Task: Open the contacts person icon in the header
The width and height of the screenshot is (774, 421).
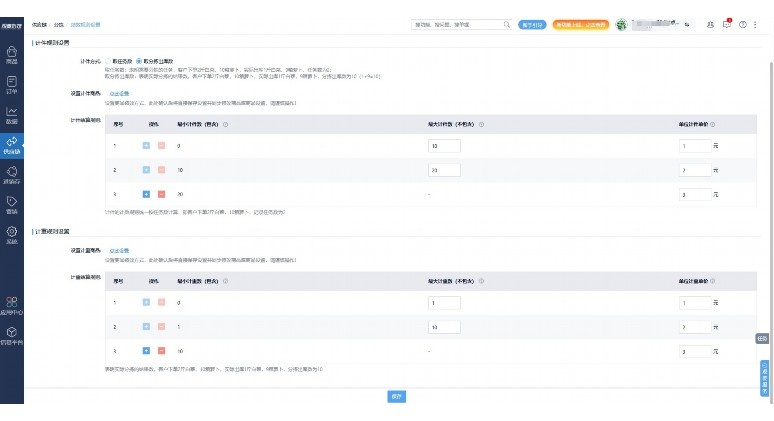Action: (x=710, y=24)
